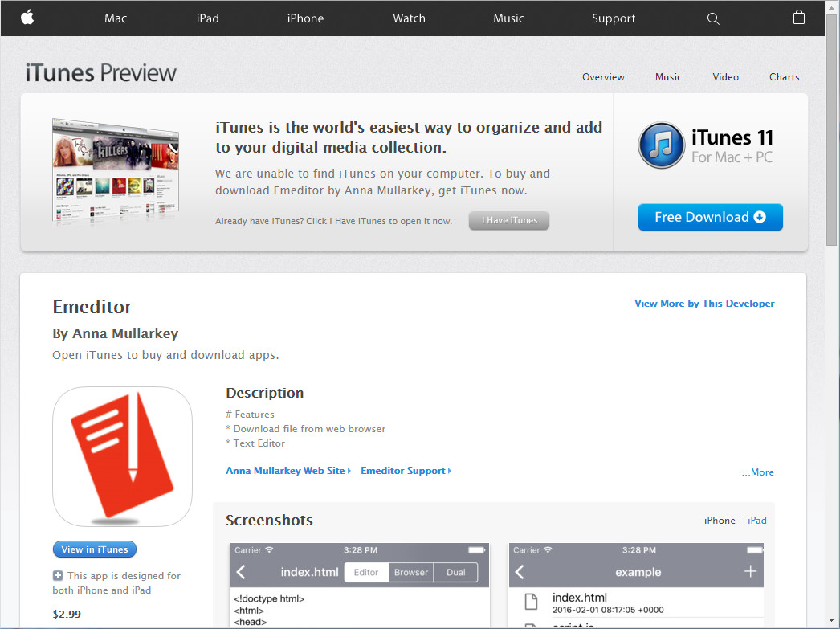Click the iTunes 11 music note icon
Screen dimensions: 840x629
click(661, 145)
